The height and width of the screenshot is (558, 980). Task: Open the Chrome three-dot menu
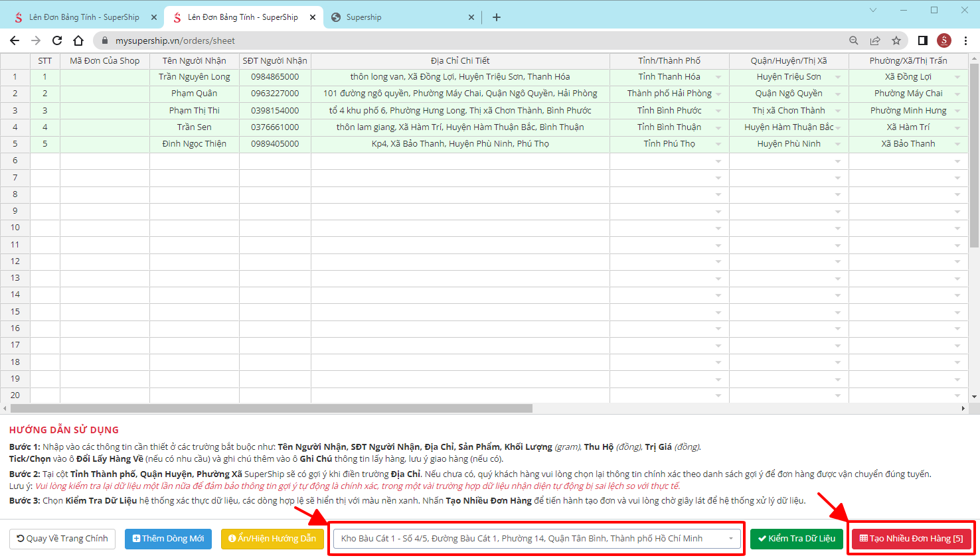[966, 40]
